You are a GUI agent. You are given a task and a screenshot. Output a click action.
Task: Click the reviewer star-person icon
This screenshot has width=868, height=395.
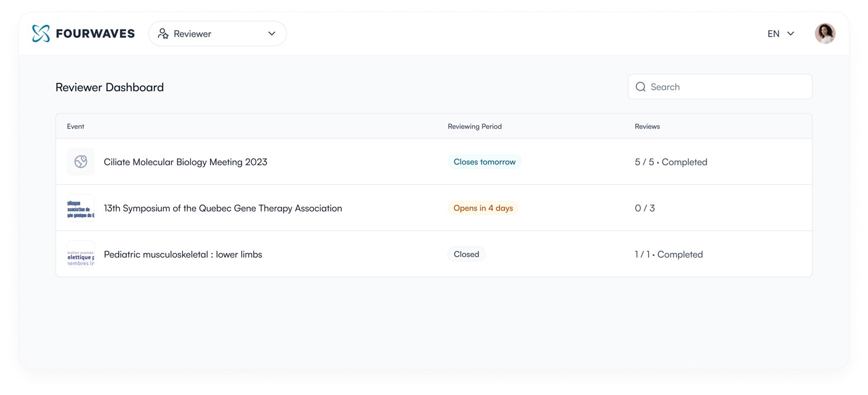pyautogui.click(x=163, y=33)
